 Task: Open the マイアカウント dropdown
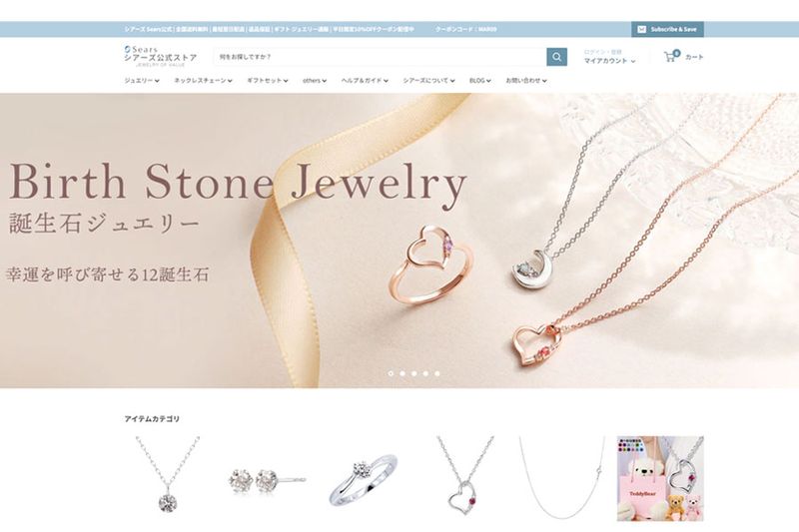[x=609, y=61]
